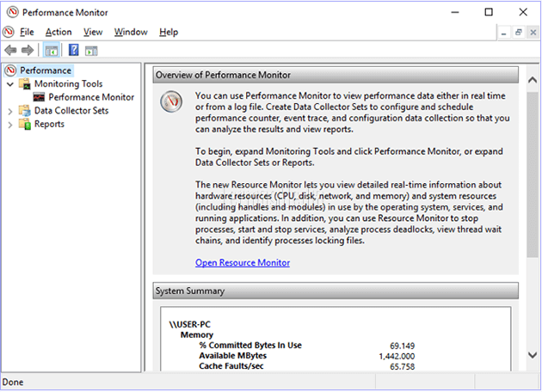Select Reports in the console tree
Image resolution: width=542 pixels, height=392 pixels.
point(49,124)
